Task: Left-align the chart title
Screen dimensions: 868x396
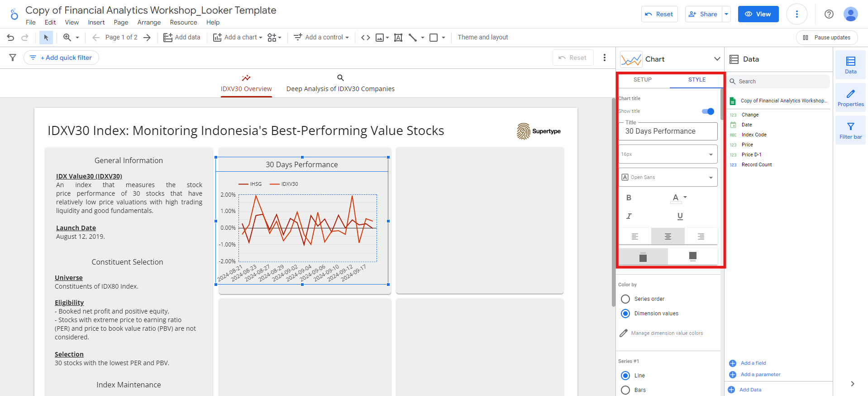Action: [635, 237]
